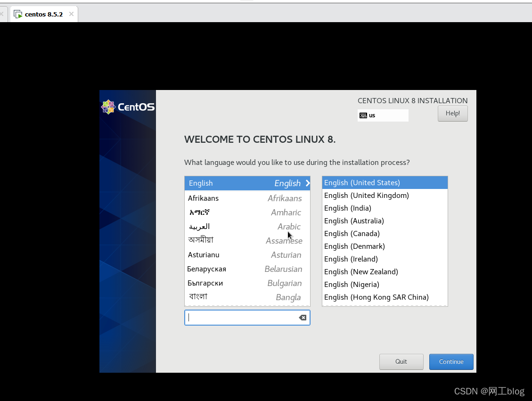
Task: Click the Quit button
Action: click(401, 361)
